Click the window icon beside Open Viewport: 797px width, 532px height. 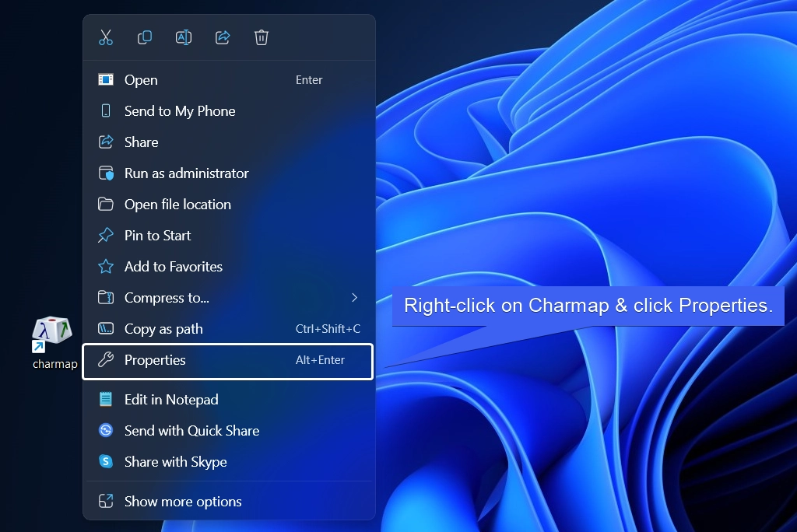pos(106,80)
